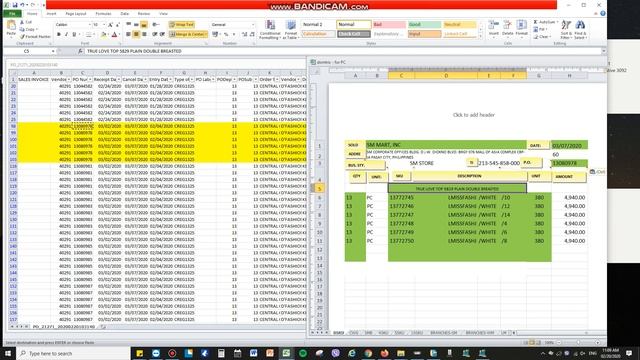
Task: Open the PO Num column filter arrow
Action: [x=90, y=80]
